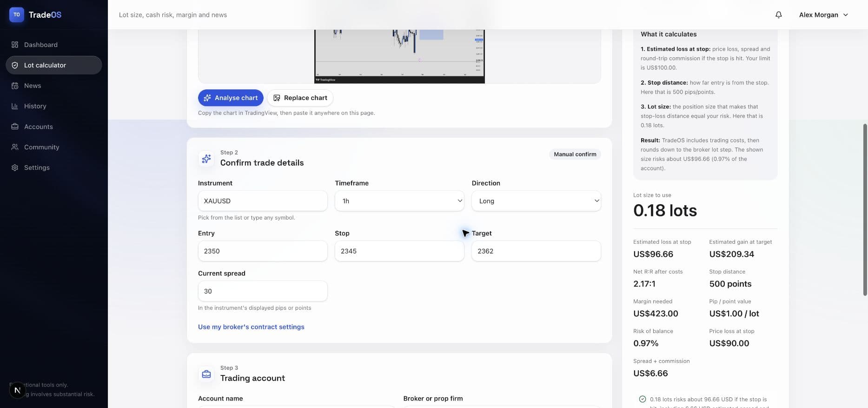
Task: Click the uploaded chart thumbnail
Action: point(399,56)
